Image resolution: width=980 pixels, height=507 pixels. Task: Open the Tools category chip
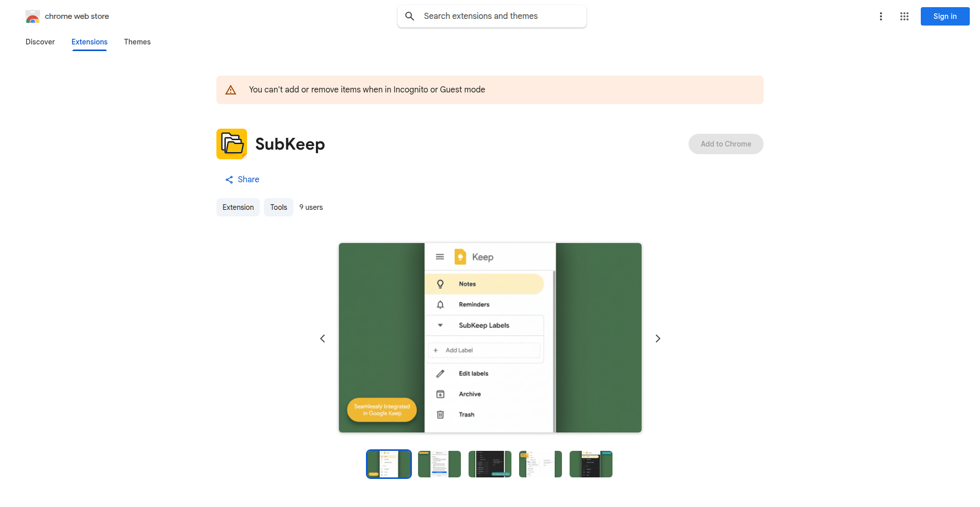279,207
